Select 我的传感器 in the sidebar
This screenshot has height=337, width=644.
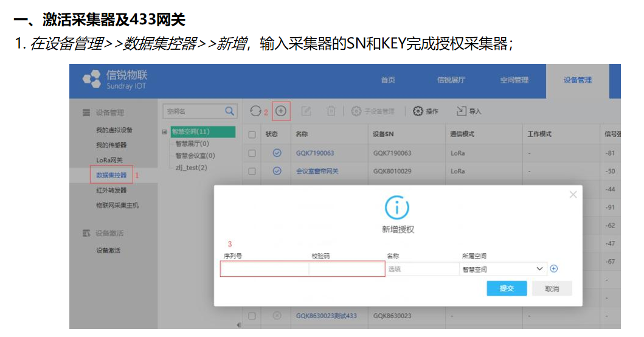tap(111, 145)
